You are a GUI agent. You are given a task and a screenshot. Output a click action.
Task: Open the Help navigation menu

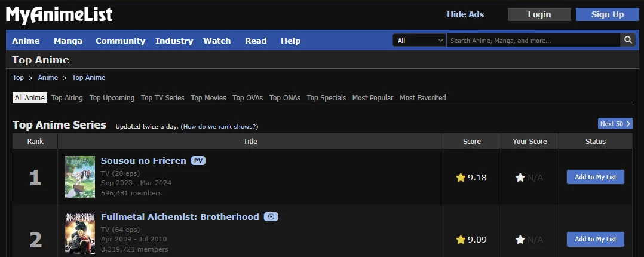[291, 41]
